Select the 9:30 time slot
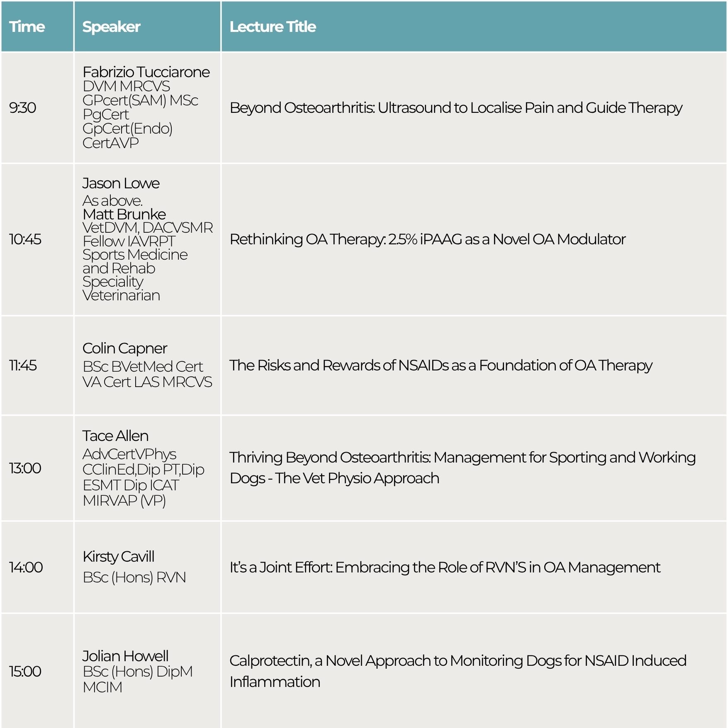The height and width of the screenshot is (728, 728). coord(23,108)
